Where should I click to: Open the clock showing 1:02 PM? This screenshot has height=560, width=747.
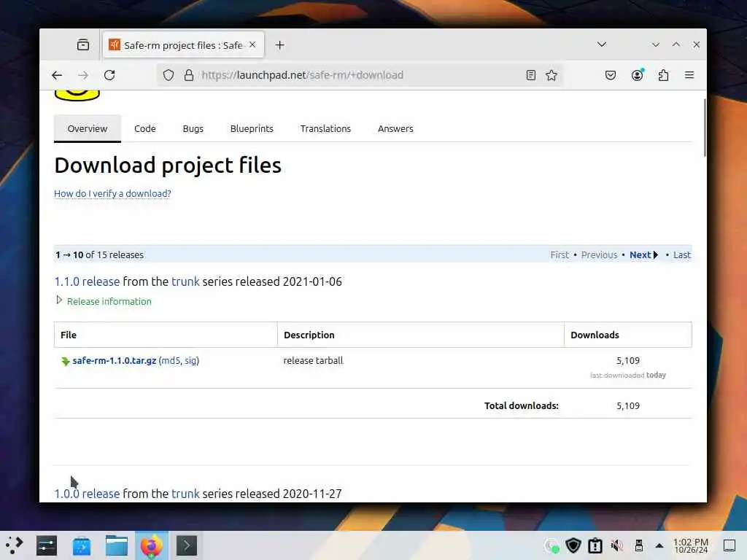[x=691, y=545]
